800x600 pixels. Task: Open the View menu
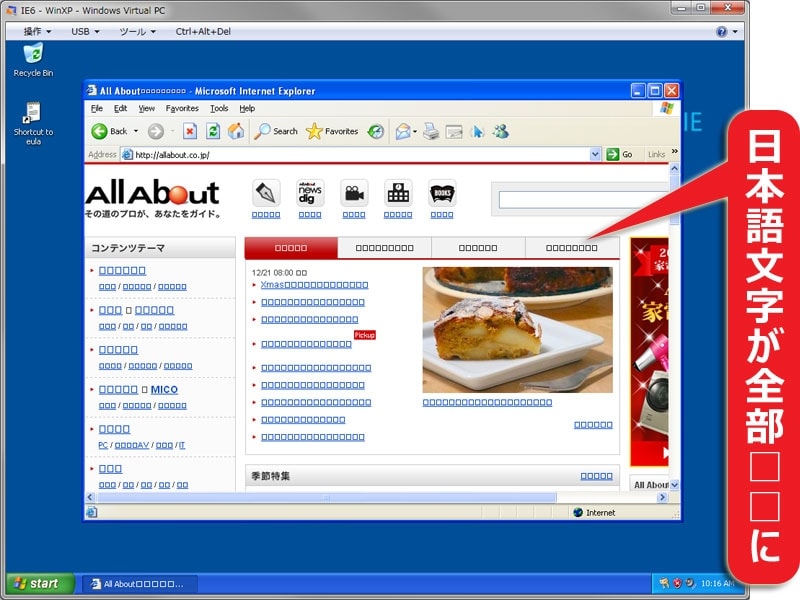pos(147,108)
